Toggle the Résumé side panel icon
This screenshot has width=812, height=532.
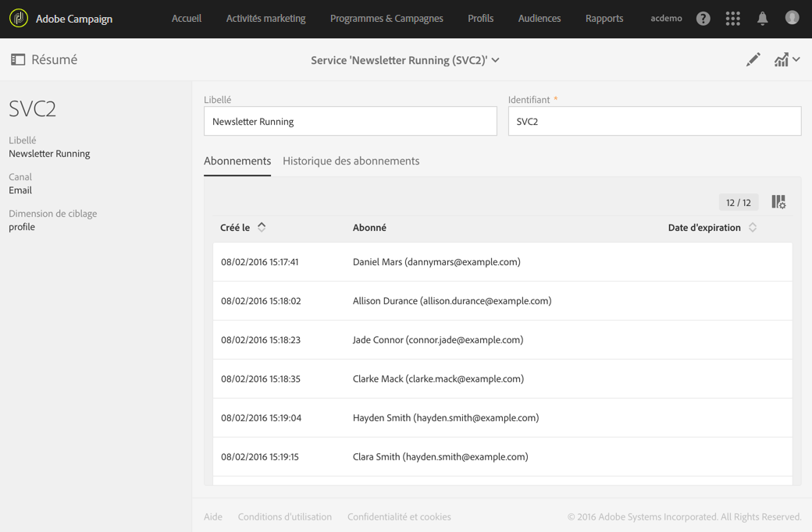click(18, 60)
